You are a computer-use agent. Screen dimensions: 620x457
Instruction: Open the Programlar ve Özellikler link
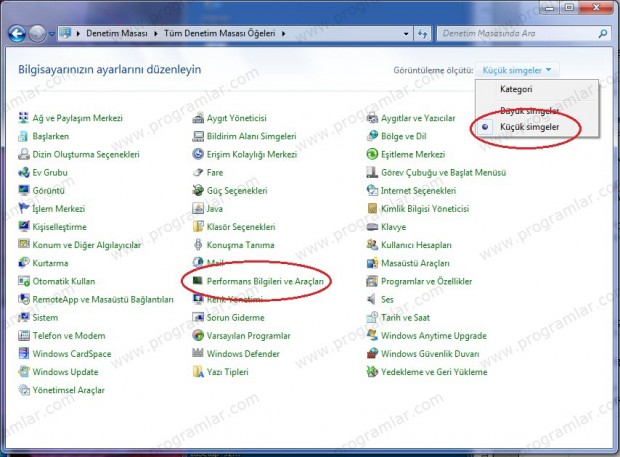click(x=426, y=281)
